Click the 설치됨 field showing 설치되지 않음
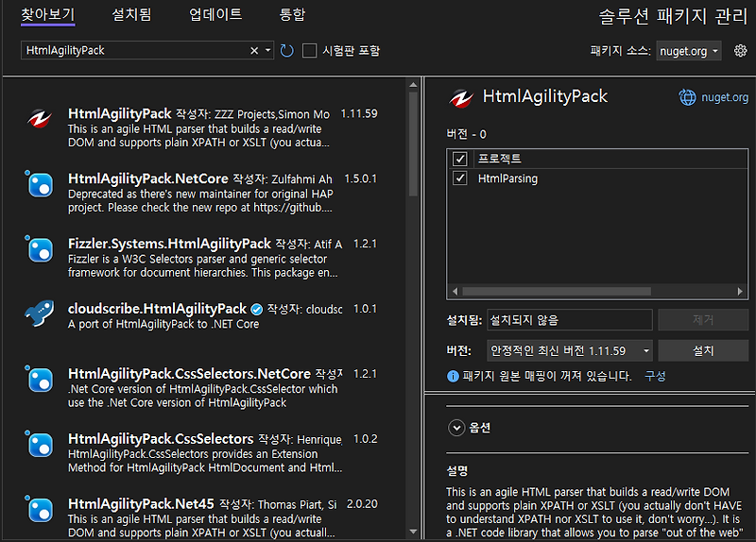This screenshot has width=756, height=542. point(570,320)
